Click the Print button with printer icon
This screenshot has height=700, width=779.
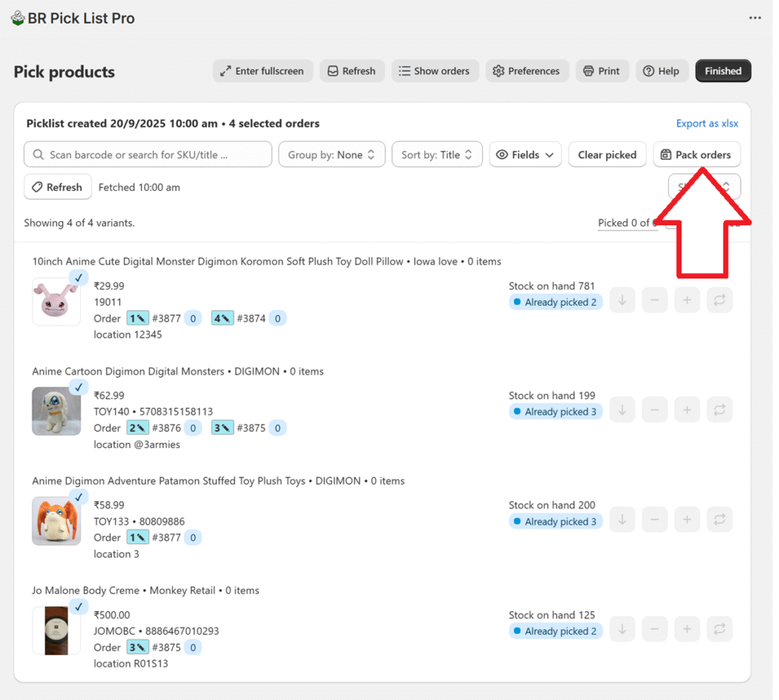tap(602, 71)
